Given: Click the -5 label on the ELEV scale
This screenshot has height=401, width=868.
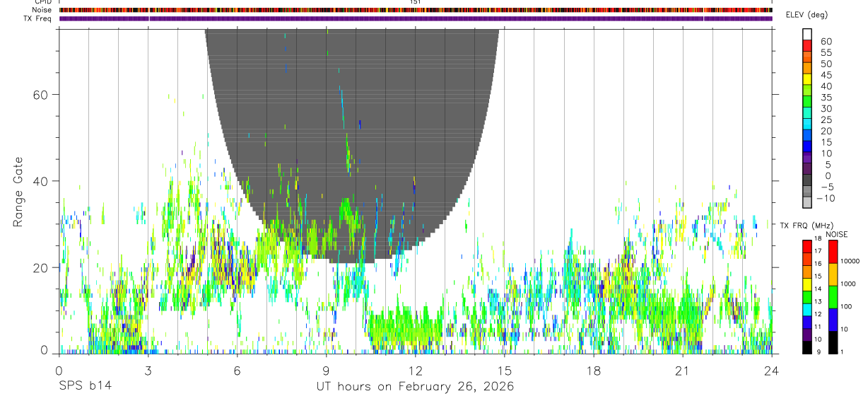Looking at the screenshot, I should [x=826, y=187].
